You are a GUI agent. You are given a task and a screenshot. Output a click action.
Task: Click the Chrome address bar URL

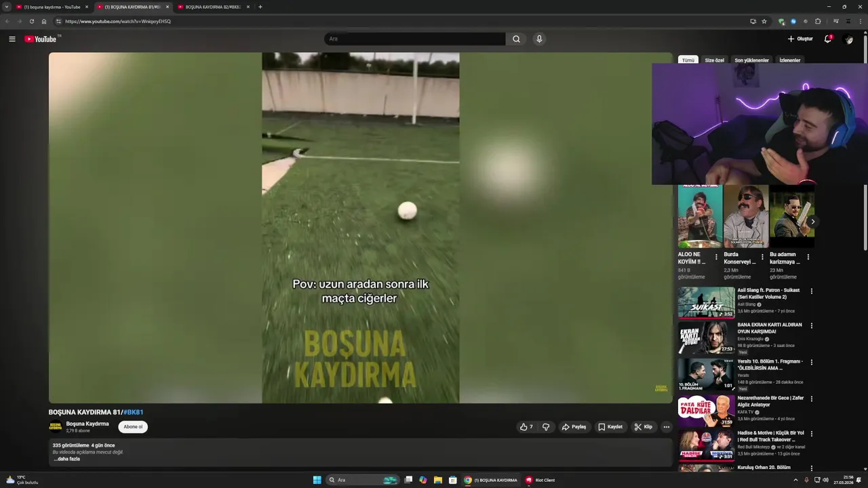[x=118, y=21]
